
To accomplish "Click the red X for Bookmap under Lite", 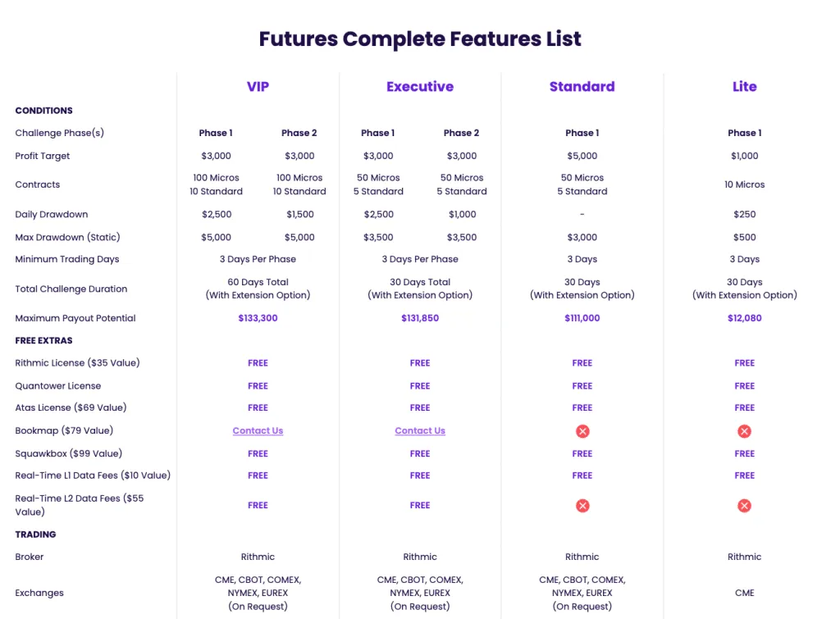I will pos(744,431).
